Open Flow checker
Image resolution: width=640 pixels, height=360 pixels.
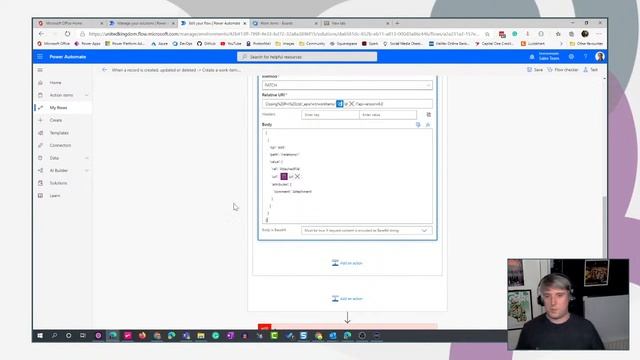563,70
